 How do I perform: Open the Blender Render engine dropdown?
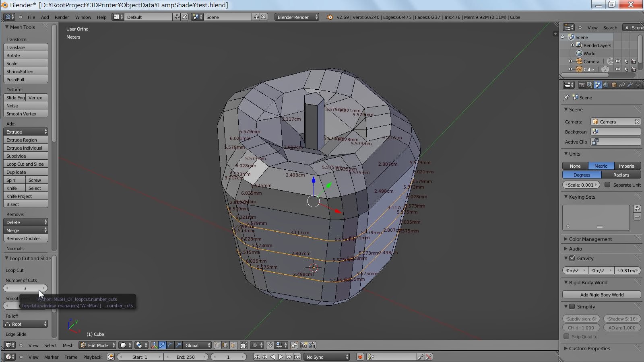pos(297,17)
